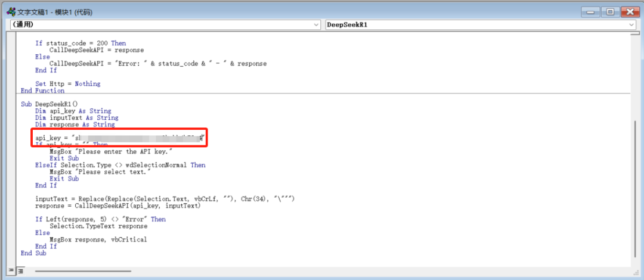Open the procedure dropdown showing DeepSeekR1
This screenshot has width=644, height=280.
coord(481,25)
